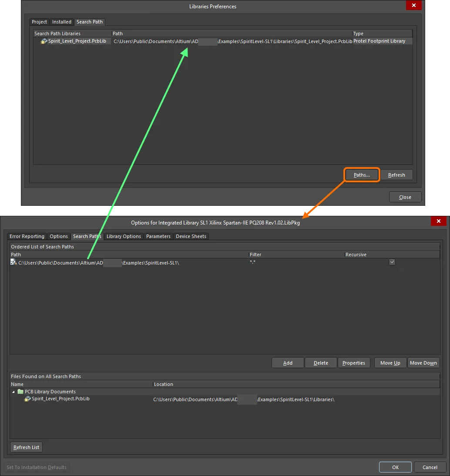The image size is (450, 476).
Task: Switch to the Project tab
Action: [39, 22]
